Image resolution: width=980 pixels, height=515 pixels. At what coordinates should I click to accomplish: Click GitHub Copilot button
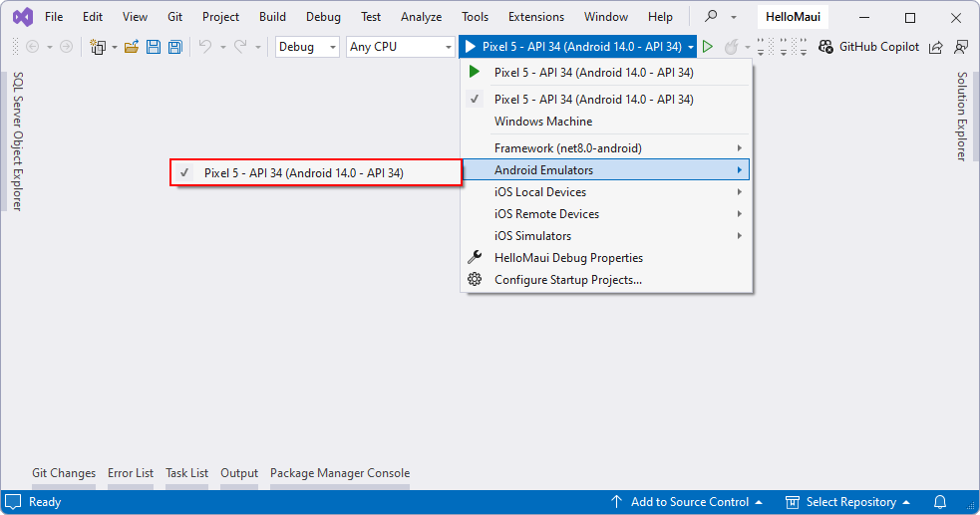[x=868, y=47]
